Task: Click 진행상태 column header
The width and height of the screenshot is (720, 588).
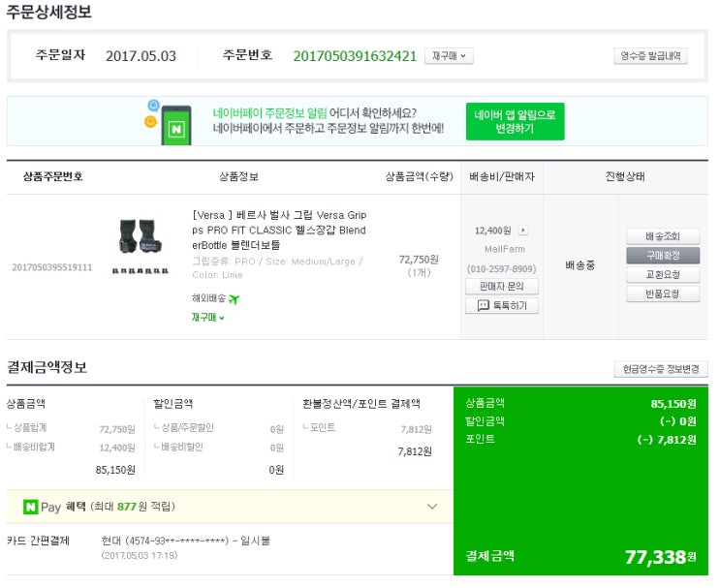Action: 625,176
